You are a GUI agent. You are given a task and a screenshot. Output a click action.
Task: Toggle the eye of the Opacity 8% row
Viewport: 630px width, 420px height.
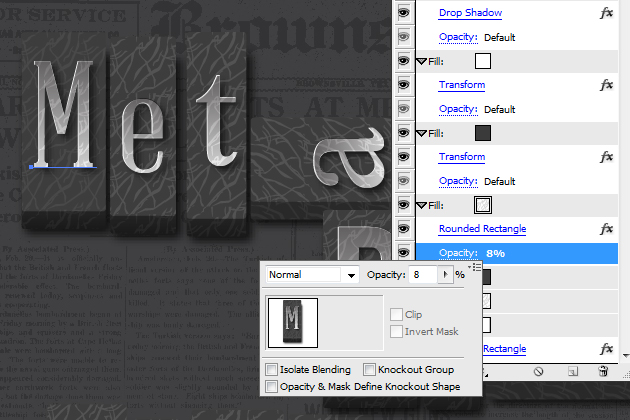[x=403, y=253]
